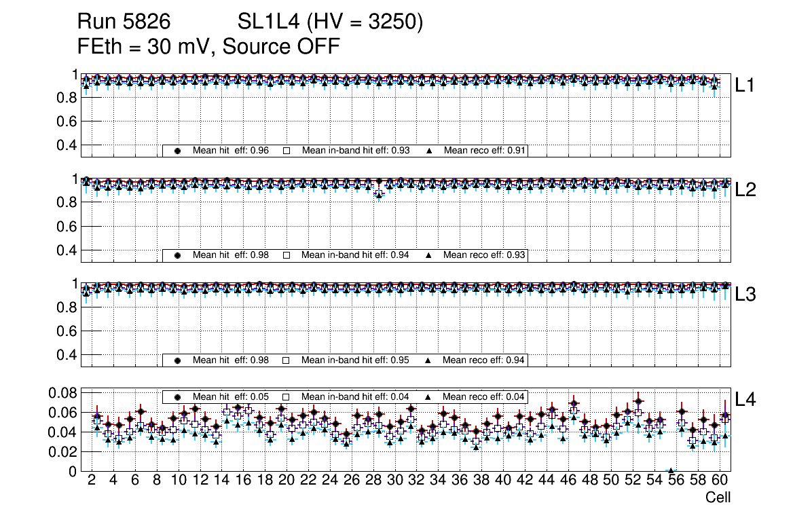
Task: Click the "Run 5826" title text
Action: coord(123,22)
